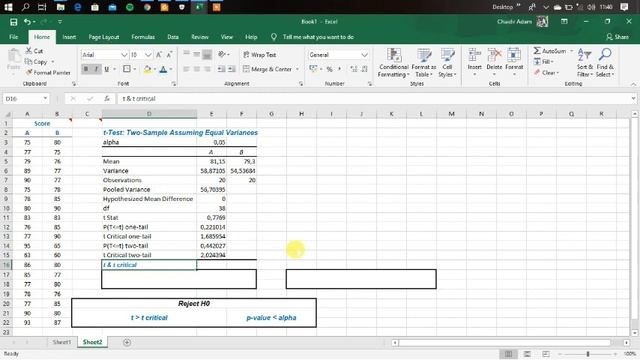The width and height of the screenshot is (640, 360).
Task: Open Format as Table
Action: pyautogui.click(x=424, y=63)
